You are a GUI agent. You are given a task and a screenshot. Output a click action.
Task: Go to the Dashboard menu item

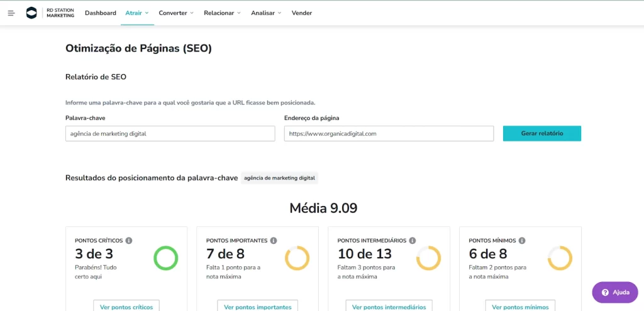pyautogui.click(x=101, y=13)
